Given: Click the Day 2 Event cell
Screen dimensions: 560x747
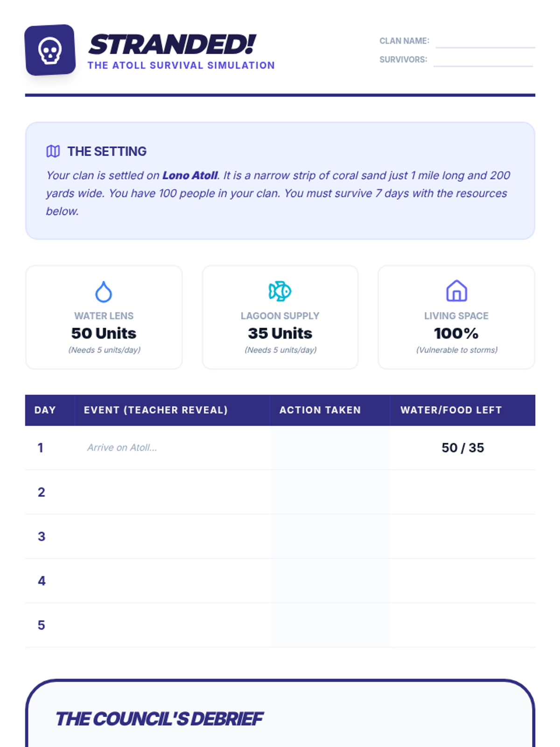Looking at the screenshot, I should click(172, 492).
